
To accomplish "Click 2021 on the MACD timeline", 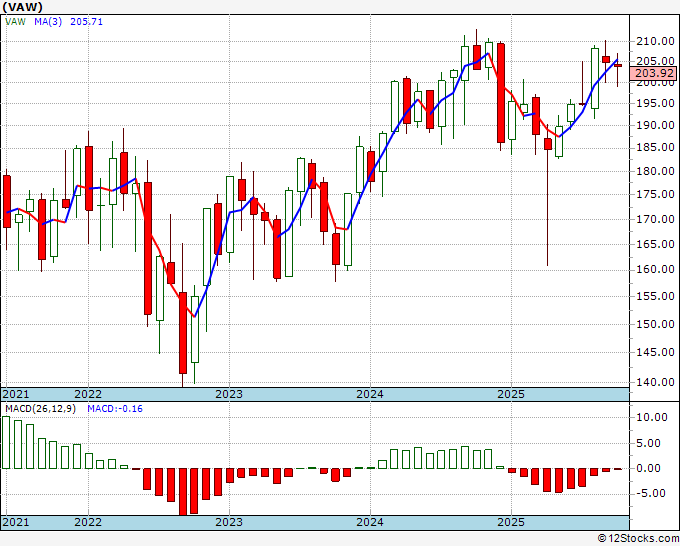I will click(16, 522).
